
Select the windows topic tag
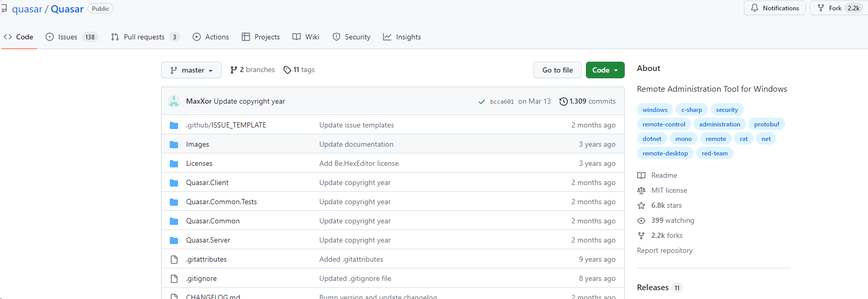coord(655,110)
